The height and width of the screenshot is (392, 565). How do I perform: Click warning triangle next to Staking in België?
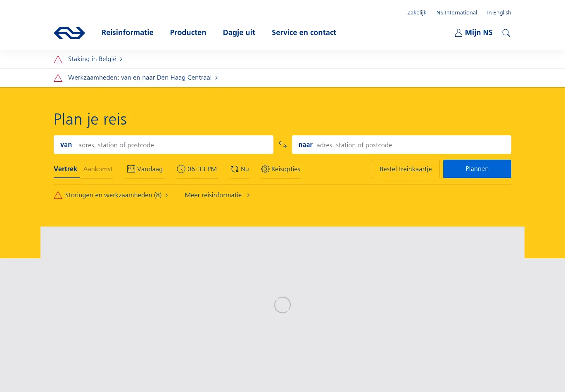coord(58,59)
